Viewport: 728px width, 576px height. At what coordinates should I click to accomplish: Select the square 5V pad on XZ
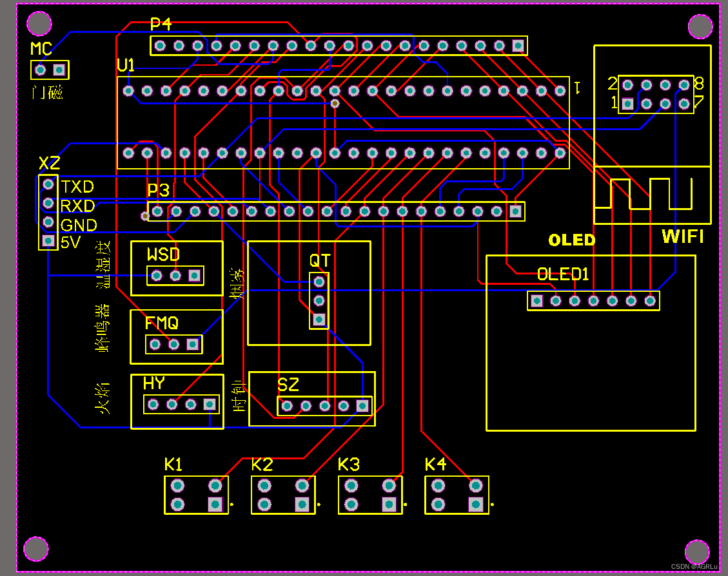click(x=48, y=241)
